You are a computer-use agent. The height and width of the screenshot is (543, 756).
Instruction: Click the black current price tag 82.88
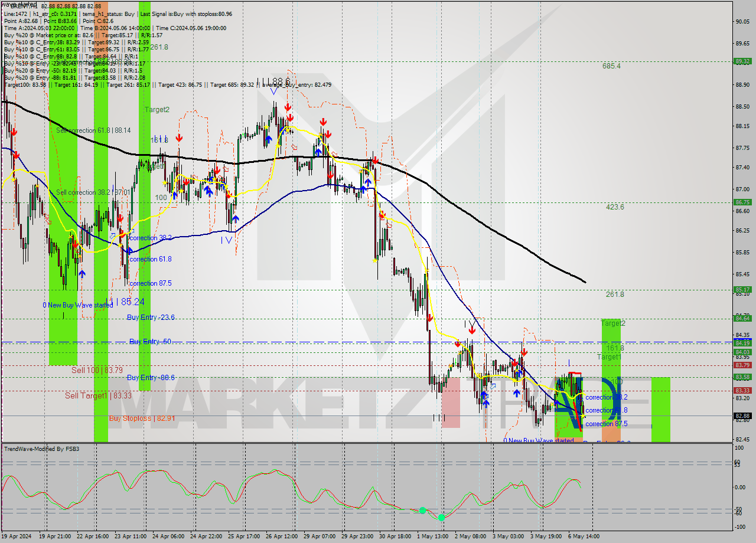[742, 416]
